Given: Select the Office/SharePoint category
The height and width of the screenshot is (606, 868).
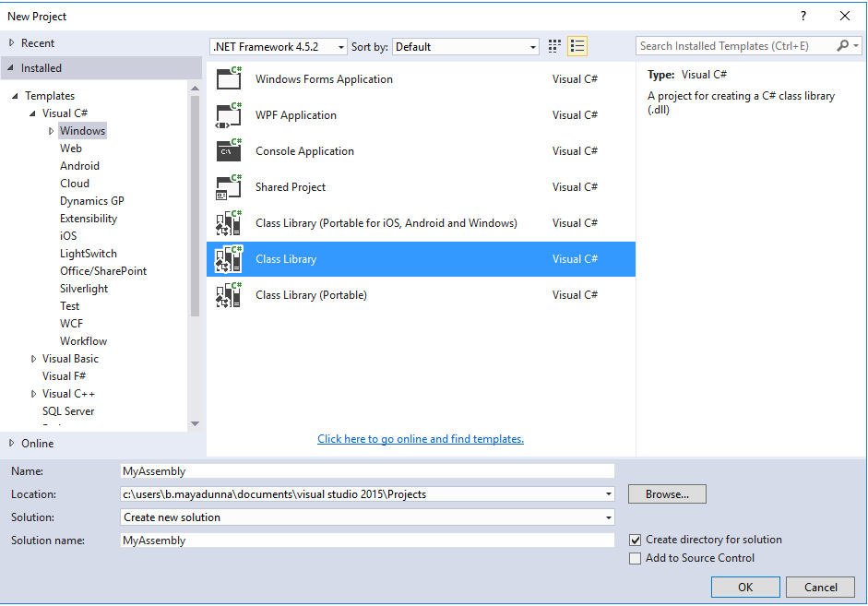Looking at the screenshot, I should [103, 271].
